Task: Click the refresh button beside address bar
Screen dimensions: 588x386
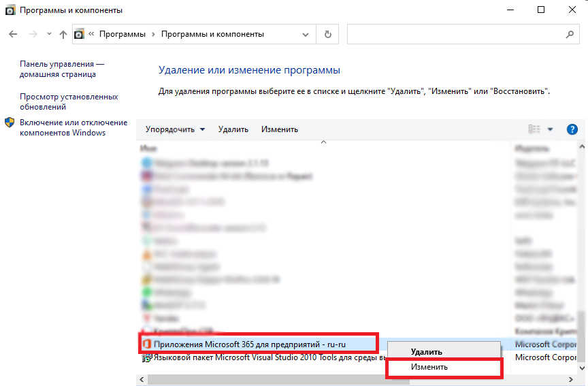Action: (328, 34)
